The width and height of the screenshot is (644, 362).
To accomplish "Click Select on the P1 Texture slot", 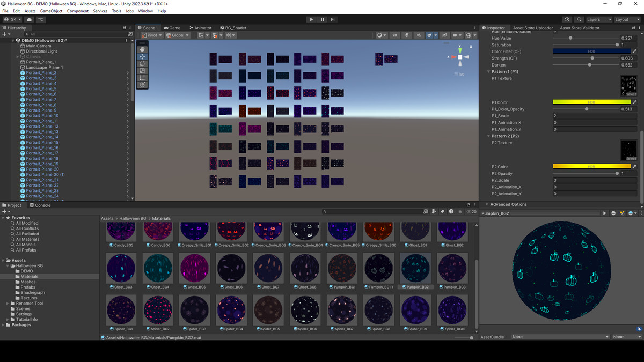I will pos(631,94).
